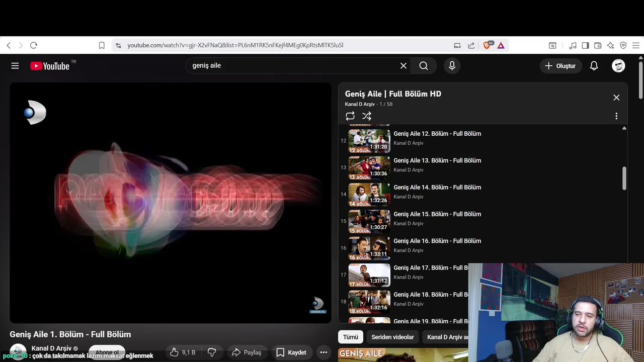Click the in-video Abone Ol watermark
The width and height of the screenshot is (644, 362).
coord(317,305)
